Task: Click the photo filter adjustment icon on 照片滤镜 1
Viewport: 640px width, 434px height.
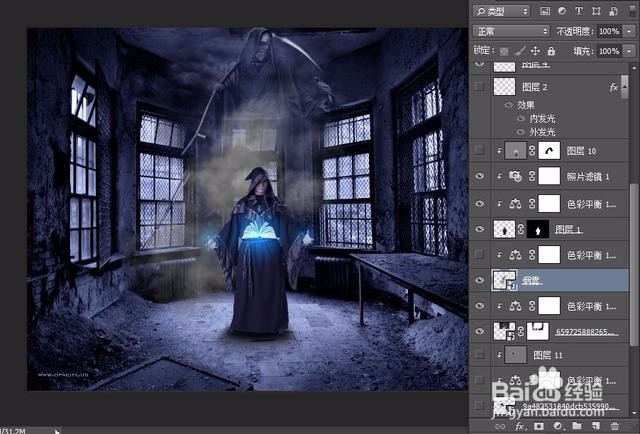Action: click(x=515, y=176)
